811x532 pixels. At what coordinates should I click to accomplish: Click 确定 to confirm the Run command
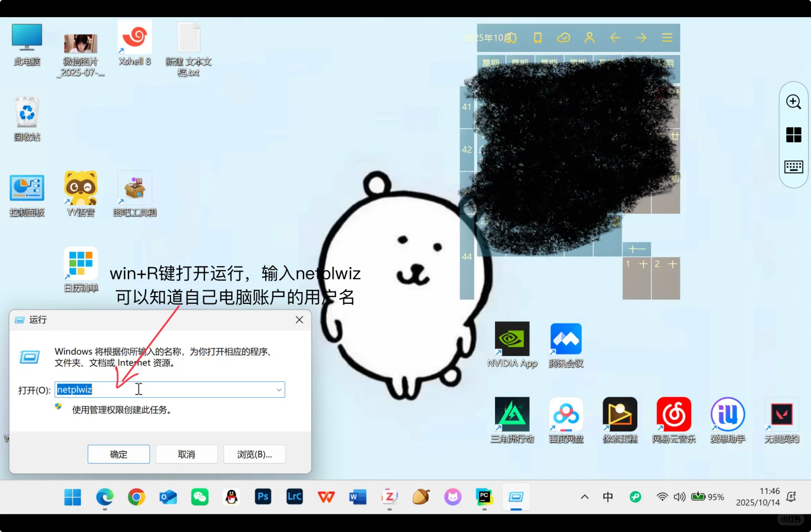point(118,454)
